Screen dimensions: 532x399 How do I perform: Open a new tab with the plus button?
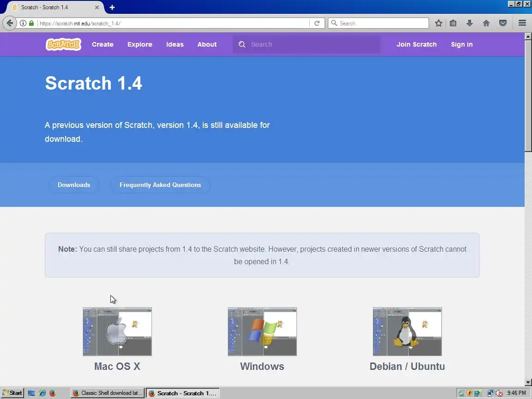point(112,7)
